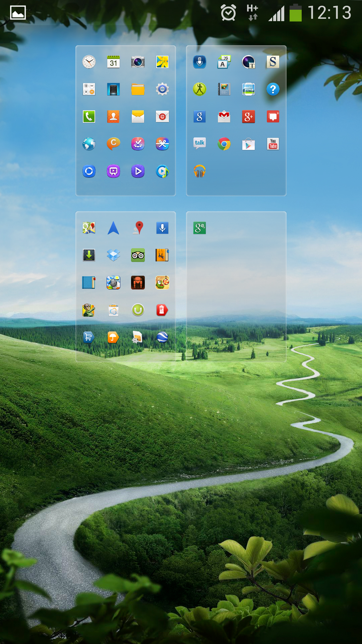Image resolution: width=362 pixels, height=644 pixels.
Task: Select the page containing only Google Settings
Action: tap(236, 287)
